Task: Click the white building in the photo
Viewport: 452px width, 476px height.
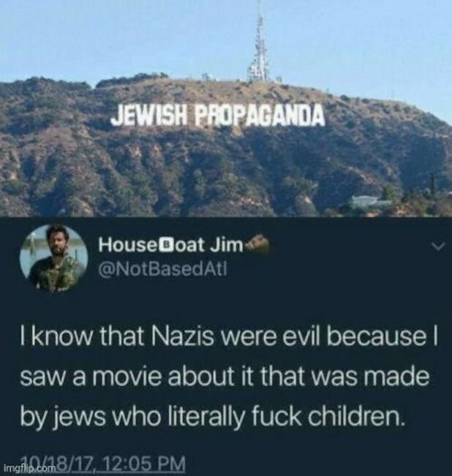Action: pos(370,202)
